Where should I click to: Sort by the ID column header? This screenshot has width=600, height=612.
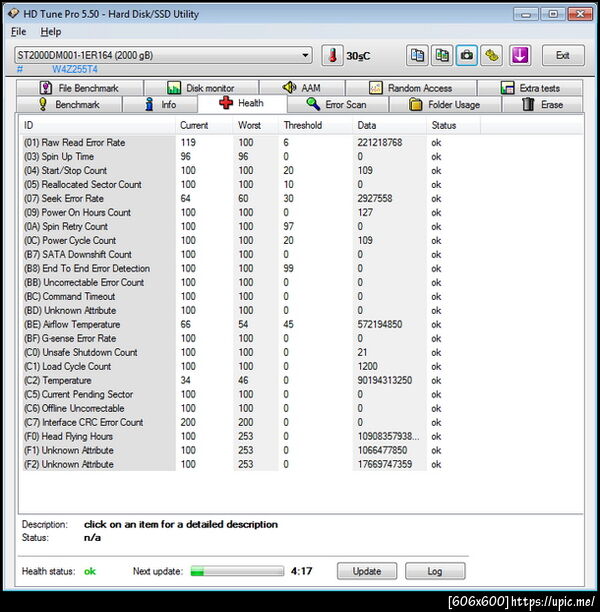pos(98,125)
